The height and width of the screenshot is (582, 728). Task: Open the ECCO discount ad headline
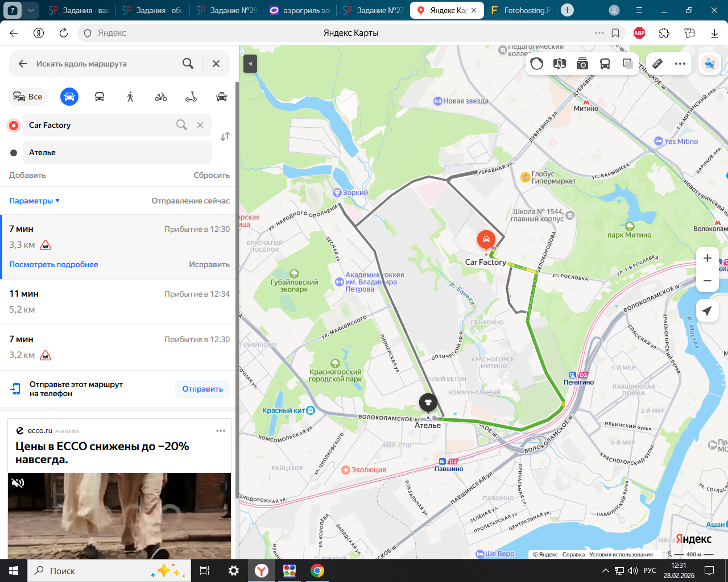(x=102, y=453)
